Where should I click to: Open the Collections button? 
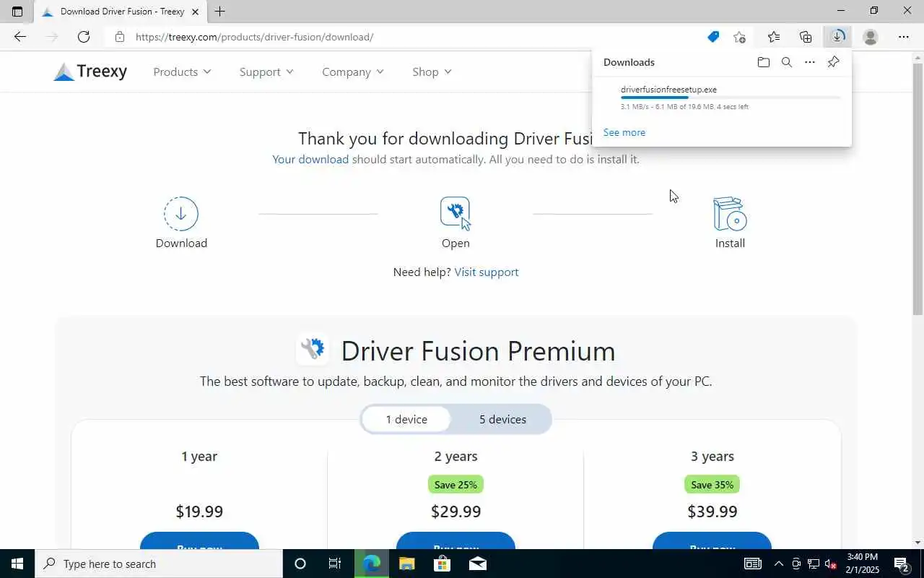pyautogui.click(x=806, y=37)
